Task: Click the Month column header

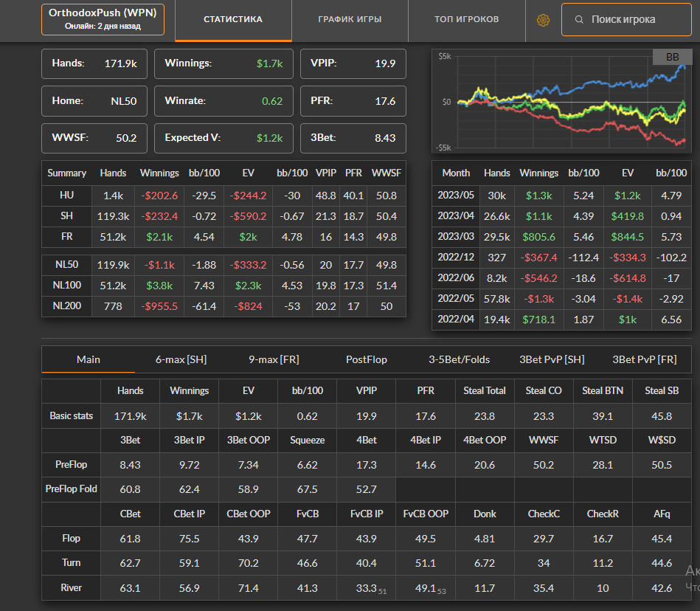Action: coord(456,173)
